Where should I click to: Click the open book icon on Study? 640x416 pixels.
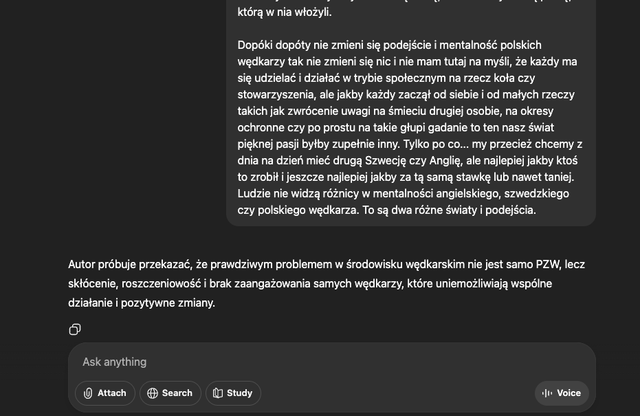217,393
